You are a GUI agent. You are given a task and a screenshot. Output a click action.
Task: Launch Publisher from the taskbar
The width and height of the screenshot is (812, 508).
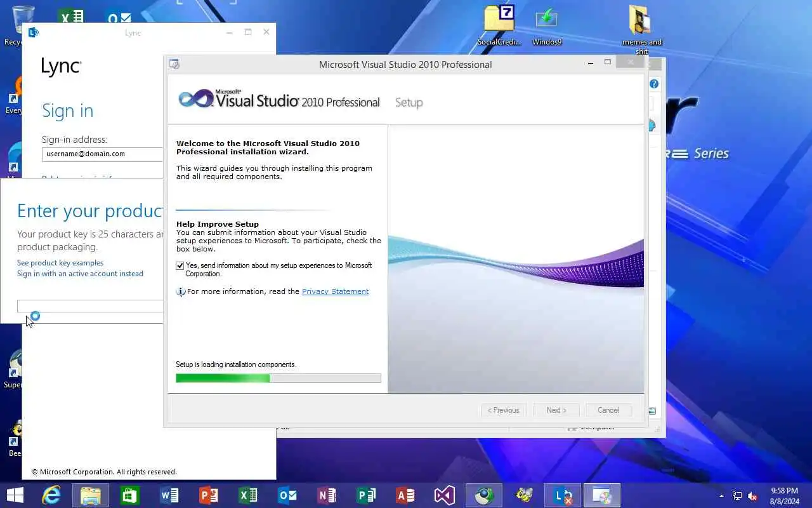(x=366, y=495)
